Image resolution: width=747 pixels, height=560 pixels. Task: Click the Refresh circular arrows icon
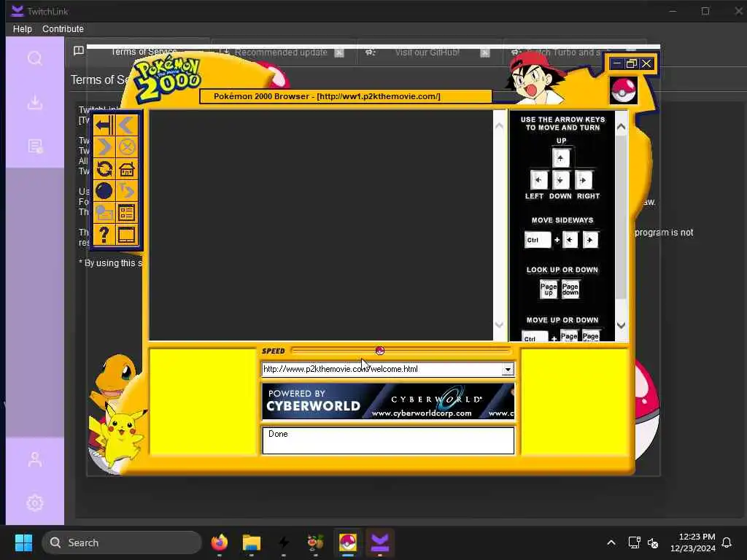pos(104,169)
